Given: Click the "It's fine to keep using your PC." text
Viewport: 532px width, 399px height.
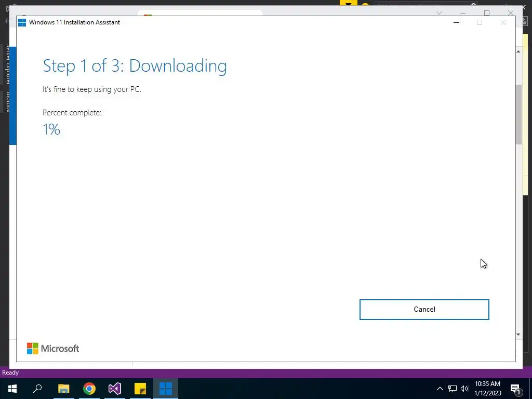Looking at the screenshot, I should [91, 89].
